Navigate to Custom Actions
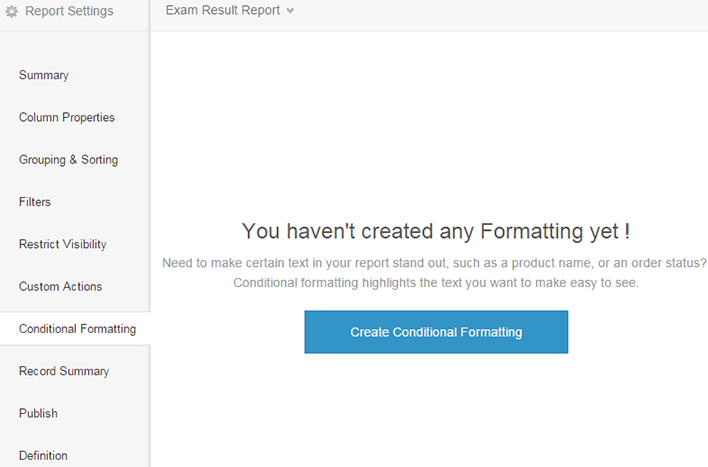Screen dimensions: 708x467 pos(60,286)
